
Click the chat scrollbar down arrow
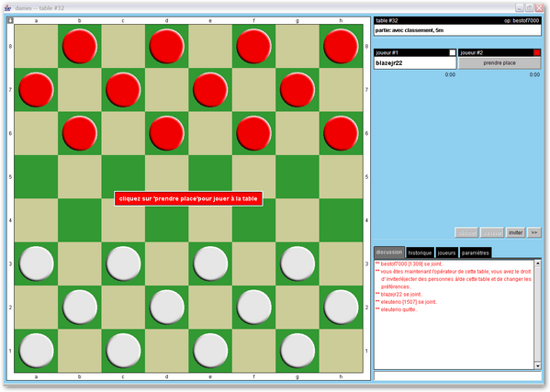537,365
